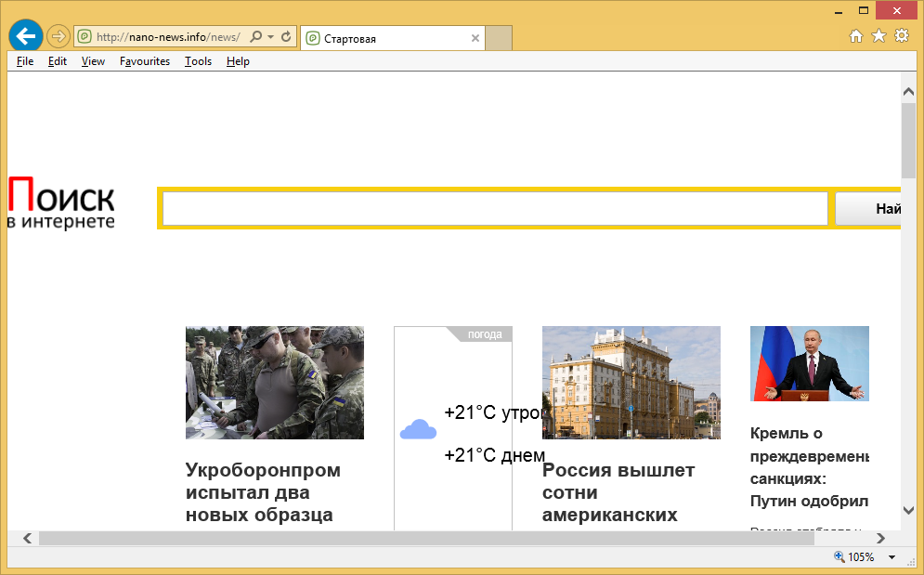The height and width of the screenshot is (575, 924).
Task: Open the Favourites star icon
Action: [x=878, y=36]
